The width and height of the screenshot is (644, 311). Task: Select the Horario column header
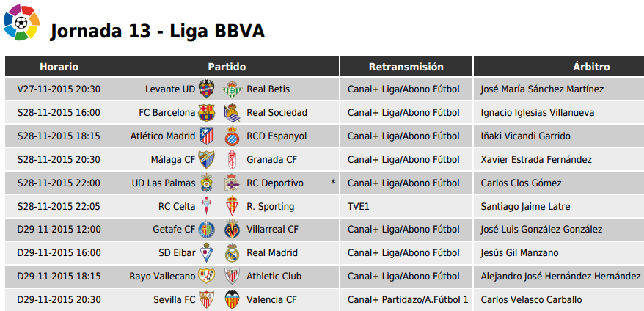(x=59, y=67)
